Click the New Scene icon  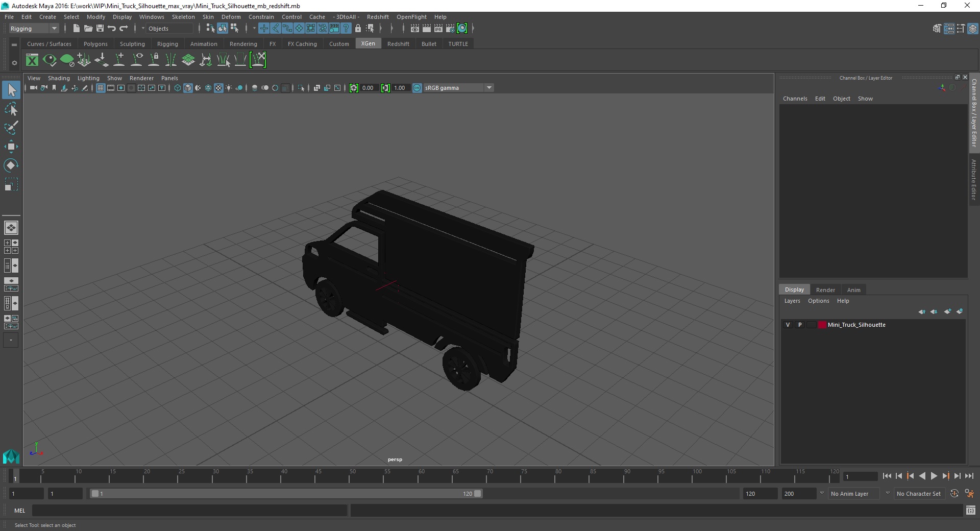click(76, 29)
